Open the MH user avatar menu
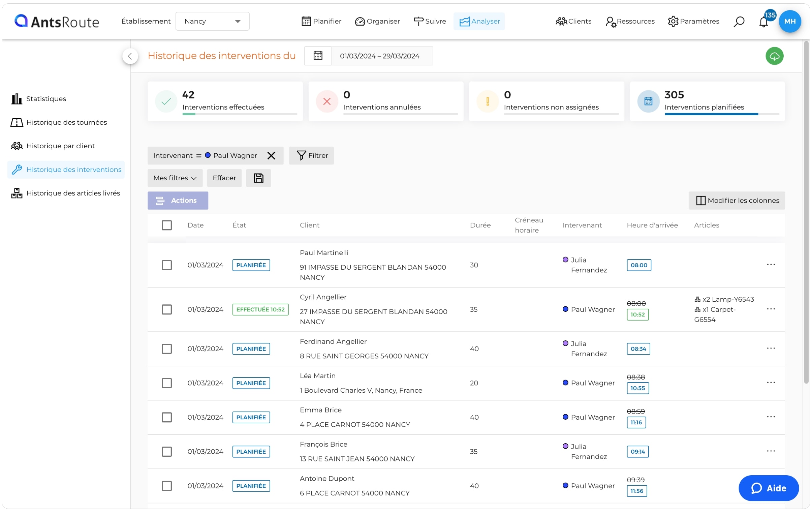Image resolution: width=812 pixels, height=514 pixels. click(x=790, y=21)
